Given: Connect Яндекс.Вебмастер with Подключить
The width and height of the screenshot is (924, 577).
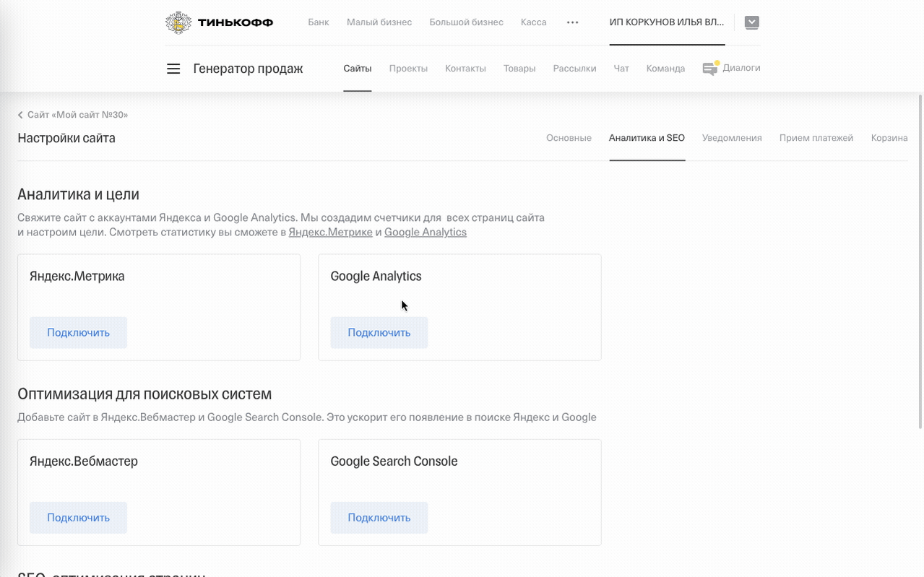Looking at the screenshot, I should [79, 518].
